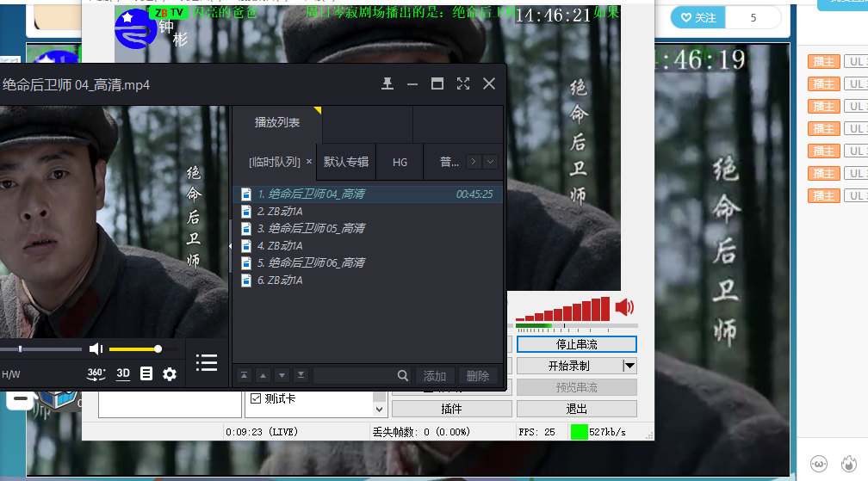This screenshot has width=868, height=481.
Task: Search the playlist magnifier icon
Action: coord(402,376)
